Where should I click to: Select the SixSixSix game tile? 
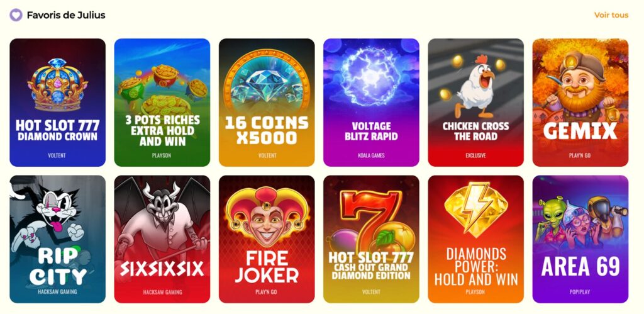click(162, 239)
